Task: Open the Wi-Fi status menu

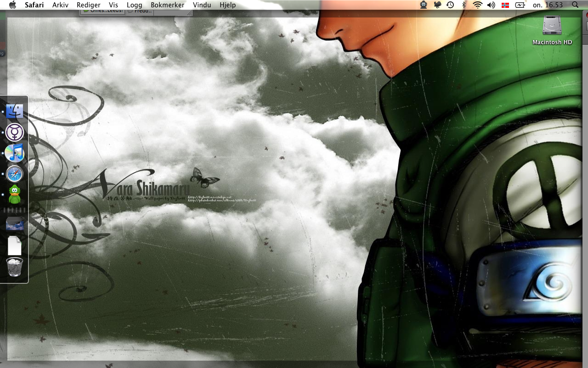Action: click(x=478, y=5)
